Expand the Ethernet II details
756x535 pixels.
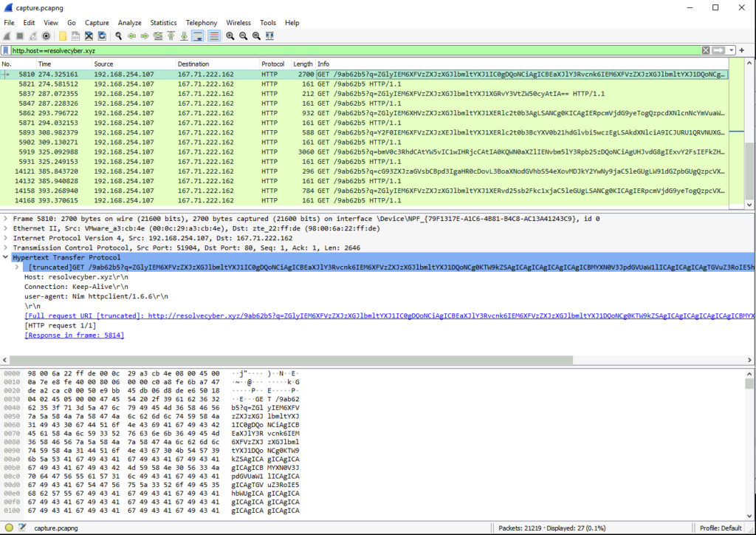pos(5,228)
